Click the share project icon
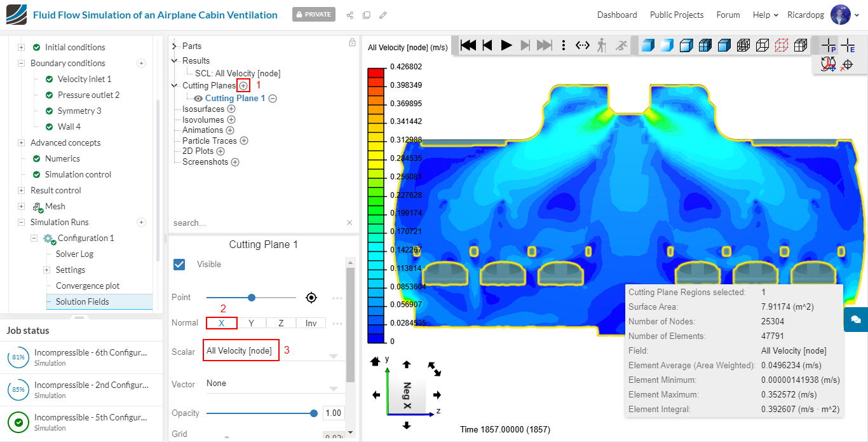 tap(349, 15)
